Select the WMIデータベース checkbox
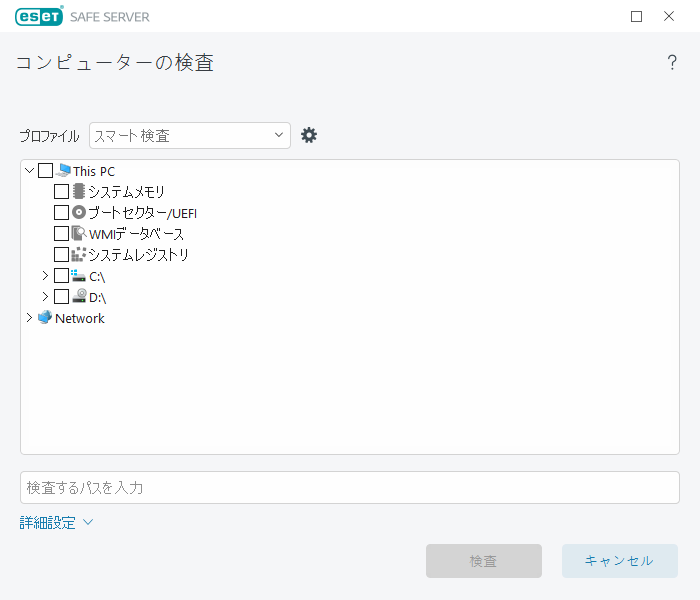 coord(61,233)
